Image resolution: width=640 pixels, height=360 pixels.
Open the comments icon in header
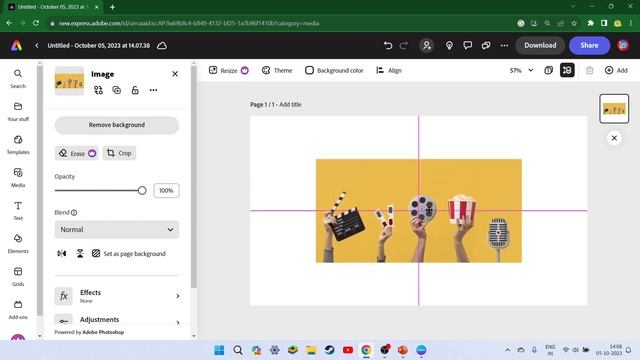tap(467, 45)
